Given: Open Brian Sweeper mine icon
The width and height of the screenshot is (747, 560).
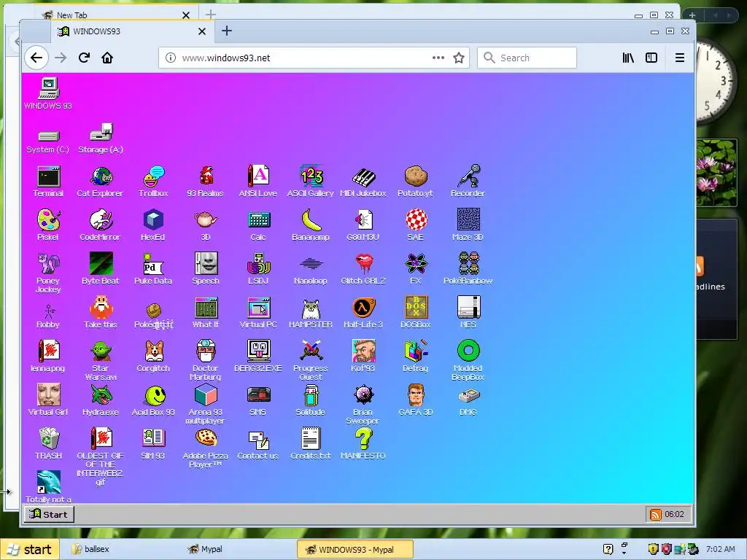Looking at the screenshot, I should pos(363,404).
